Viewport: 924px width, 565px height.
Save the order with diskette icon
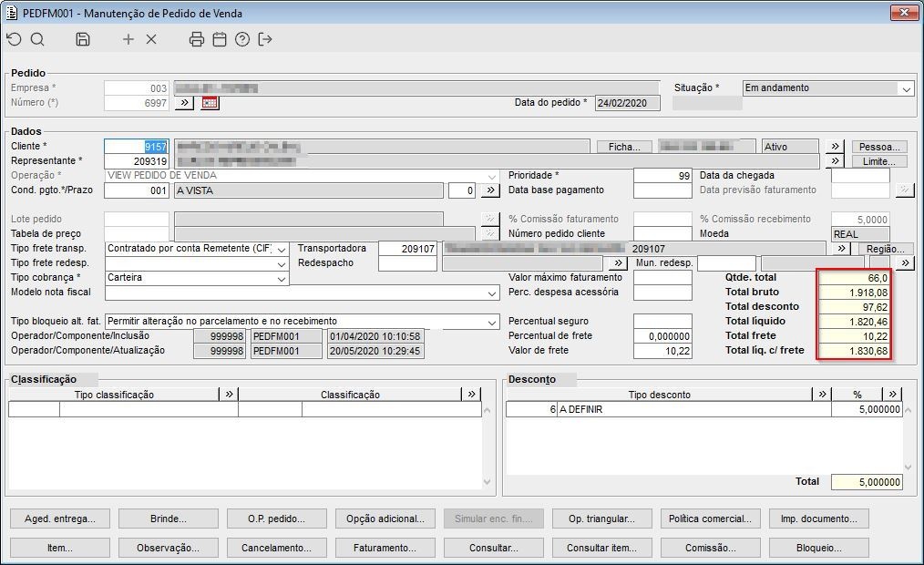[83, 39]
